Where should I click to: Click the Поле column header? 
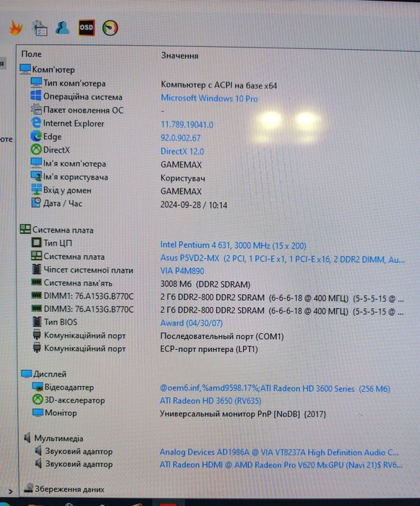(x=31, y=54)
